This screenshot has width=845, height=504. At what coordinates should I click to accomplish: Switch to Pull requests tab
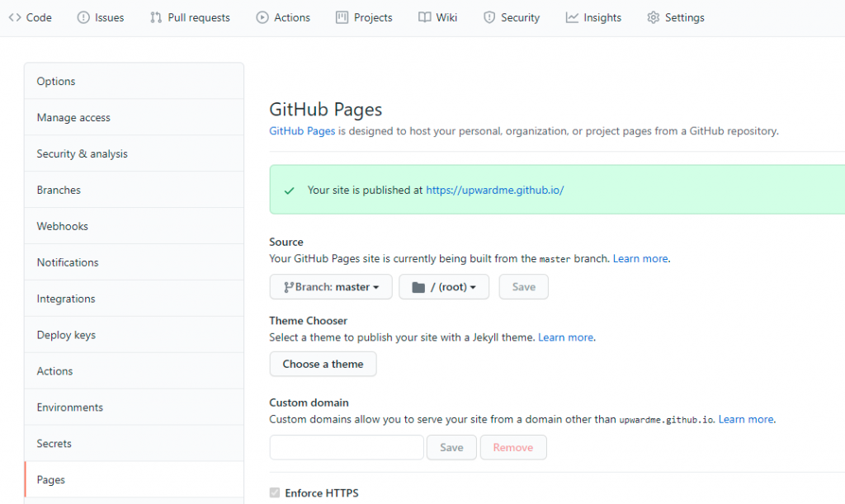pos(191,18)
